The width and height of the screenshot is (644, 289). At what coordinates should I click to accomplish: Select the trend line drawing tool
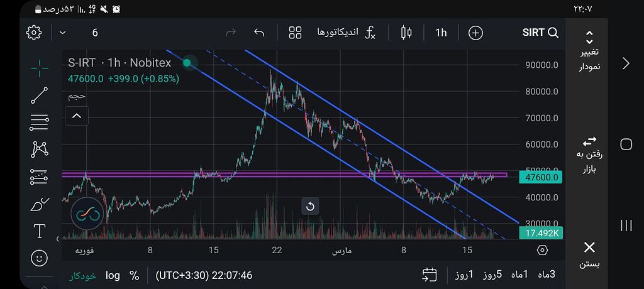point(40,95)
